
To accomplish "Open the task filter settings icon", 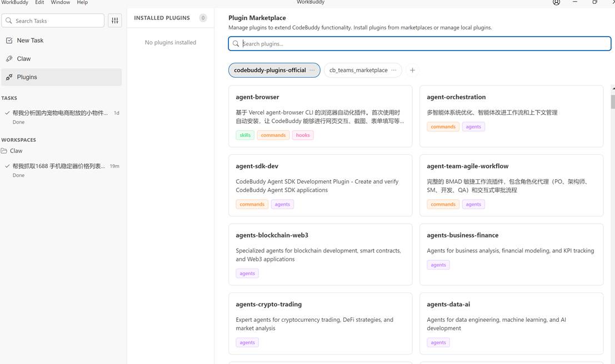I will point(115,21).
